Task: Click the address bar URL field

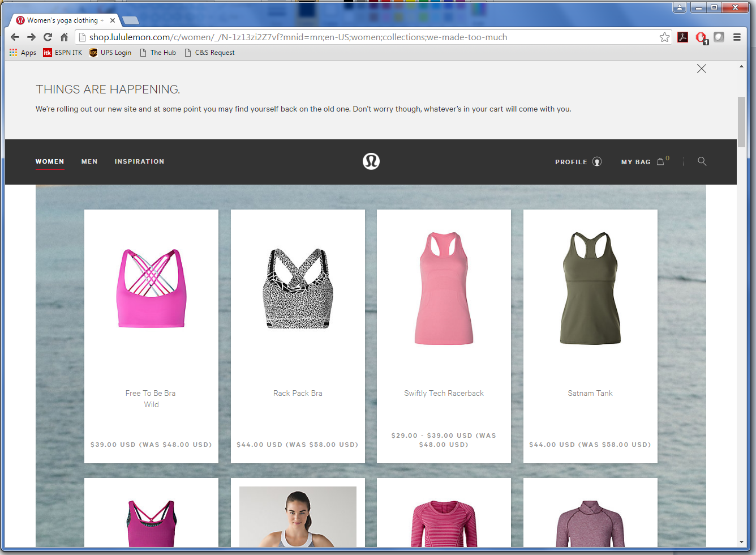Action: pos(368,37)
